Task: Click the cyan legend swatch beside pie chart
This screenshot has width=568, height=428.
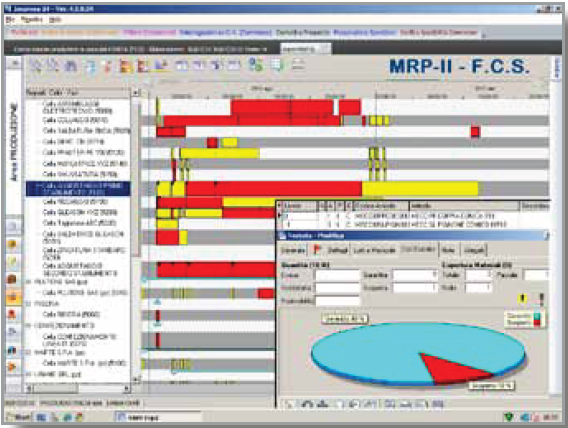Action: (x=537, y=316)
